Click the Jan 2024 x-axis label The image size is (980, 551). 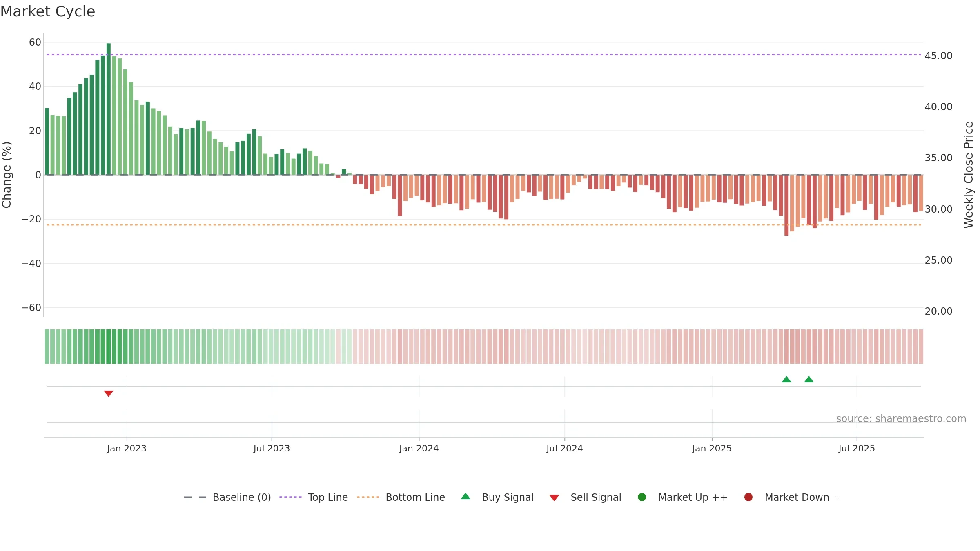coord(419,448)
